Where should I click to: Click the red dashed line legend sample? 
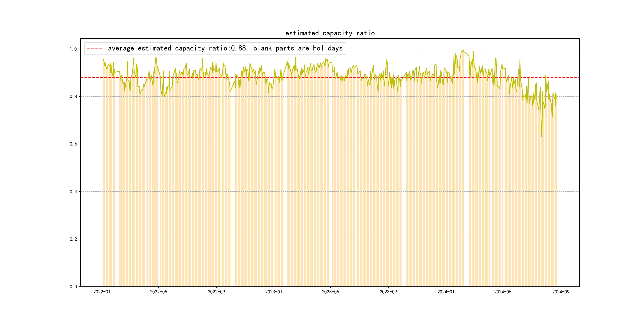click(94, 48)
